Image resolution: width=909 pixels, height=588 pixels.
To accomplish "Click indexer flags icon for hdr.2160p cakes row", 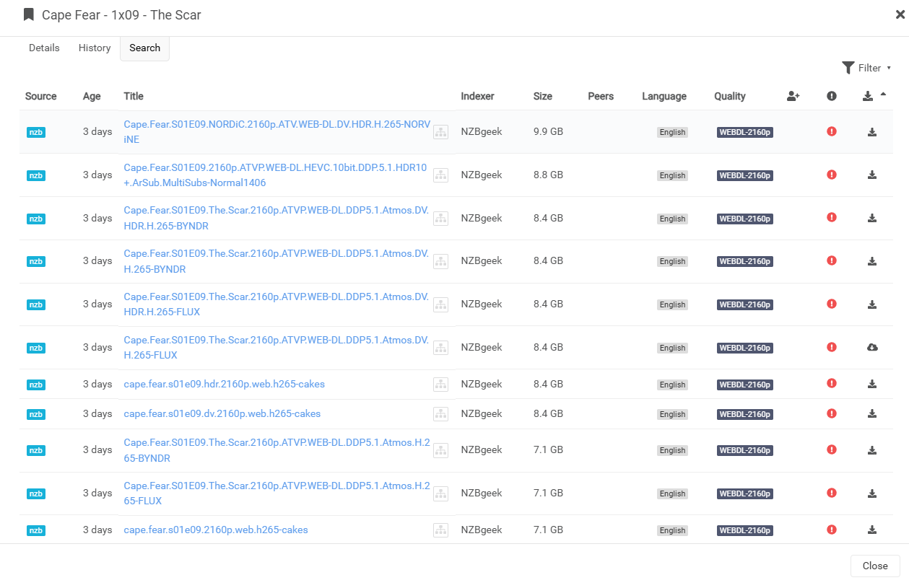I will (440, 385).
